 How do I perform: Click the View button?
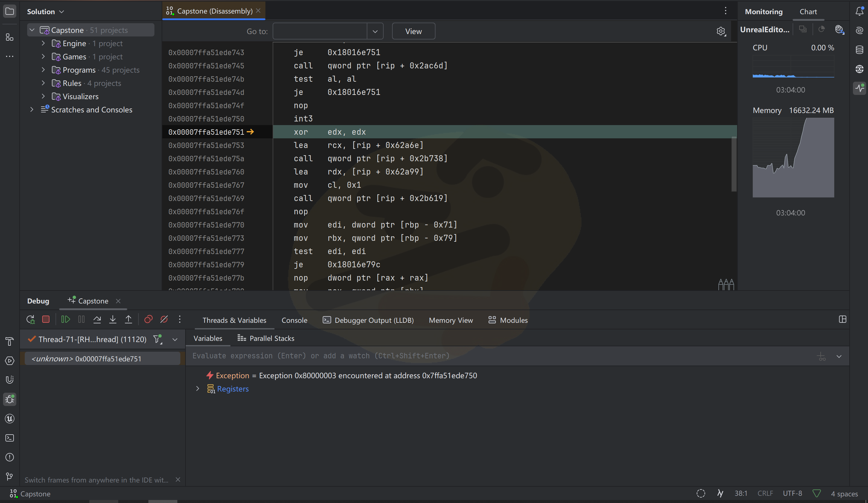pos(413,31)
